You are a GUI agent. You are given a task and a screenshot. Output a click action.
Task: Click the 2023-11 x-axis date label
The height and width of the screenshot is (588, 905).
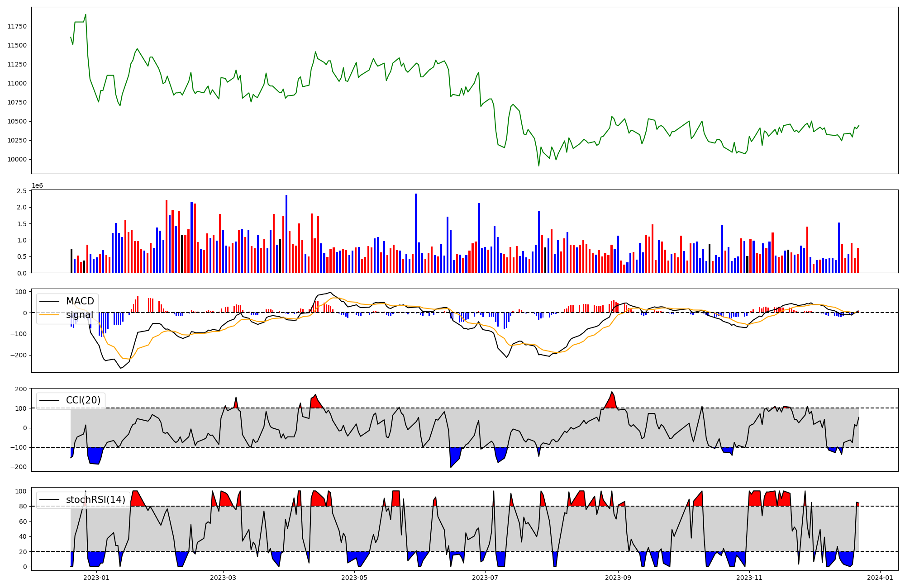[749, 578]
